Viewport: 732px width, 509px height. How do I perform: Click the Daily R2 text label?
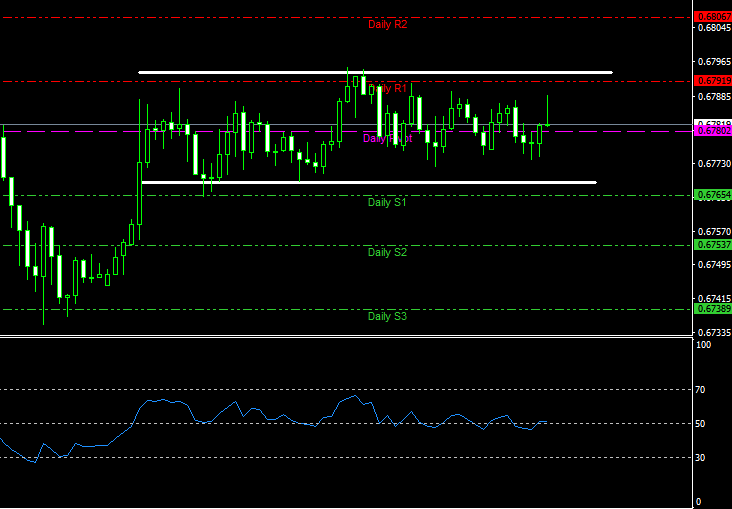click(x=387, y=24)
